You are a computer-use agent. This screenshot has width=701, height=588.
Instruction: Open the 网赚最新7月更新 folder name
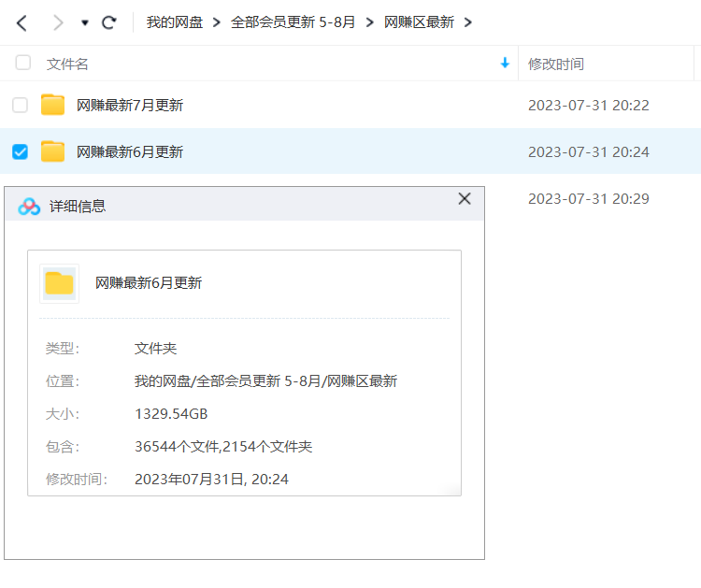point(130,105)
